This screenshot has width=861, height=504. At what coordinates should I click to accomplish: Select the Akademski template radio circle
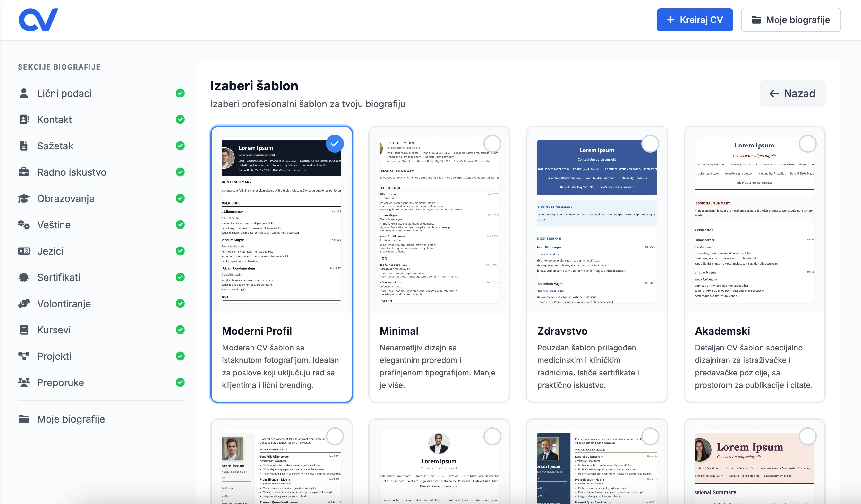[x=807, y=144]
